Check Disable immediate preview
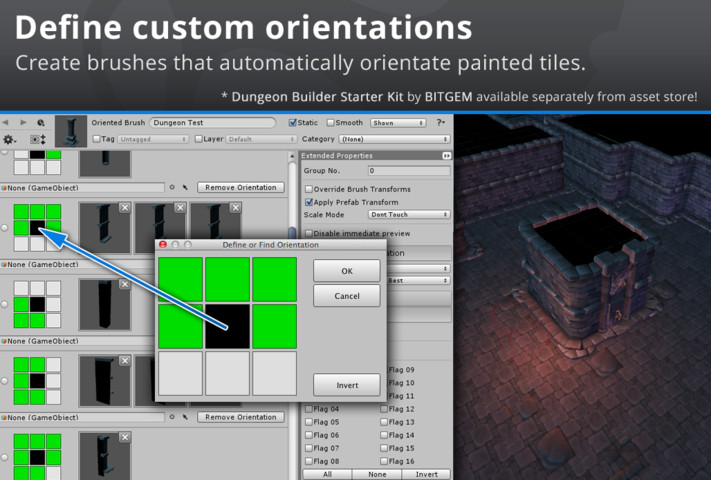This screenshot has height=480, width=711. tap(309, 233)
